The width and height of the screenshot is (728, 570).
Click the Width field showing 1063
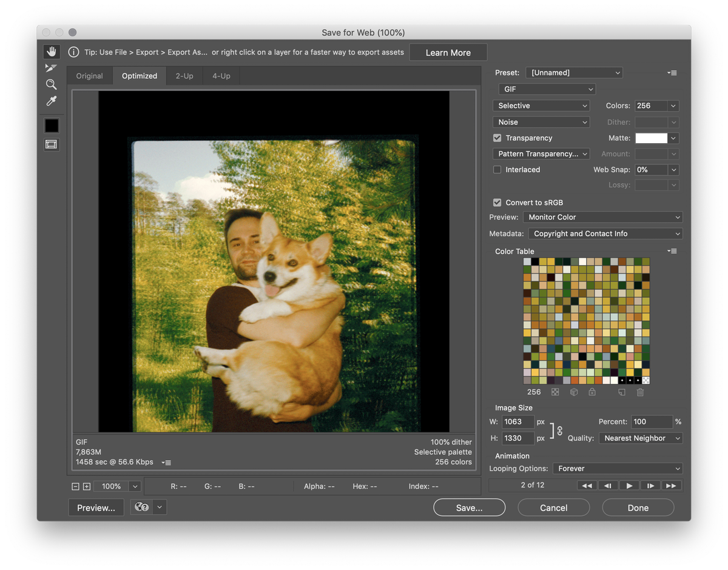[x=517, y=421]
